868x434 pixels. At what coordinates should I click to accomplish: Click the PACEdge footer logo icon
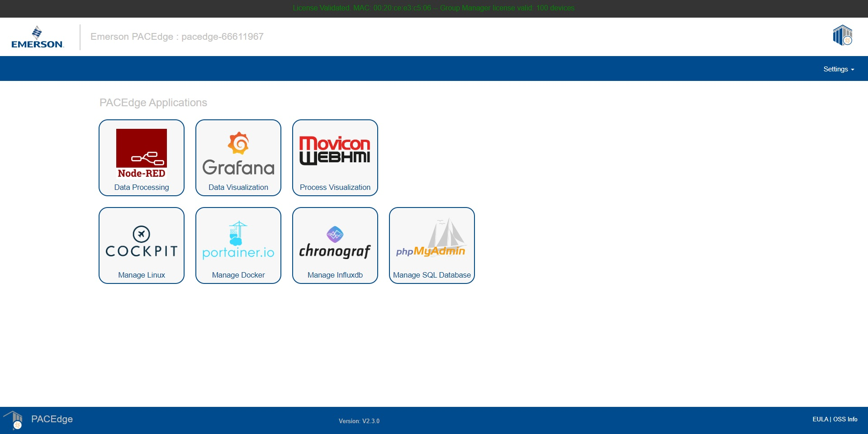pyautogui.click(x=14, y=420)
